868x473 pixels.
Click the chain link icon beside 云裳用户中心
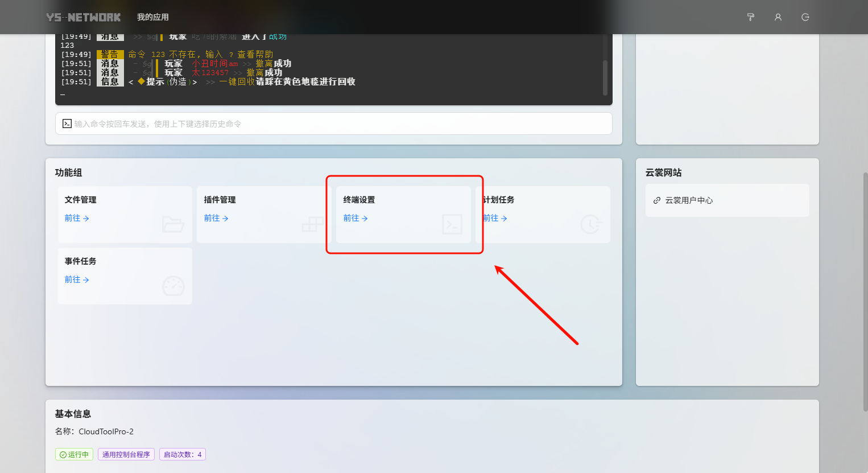coord(657,200)
